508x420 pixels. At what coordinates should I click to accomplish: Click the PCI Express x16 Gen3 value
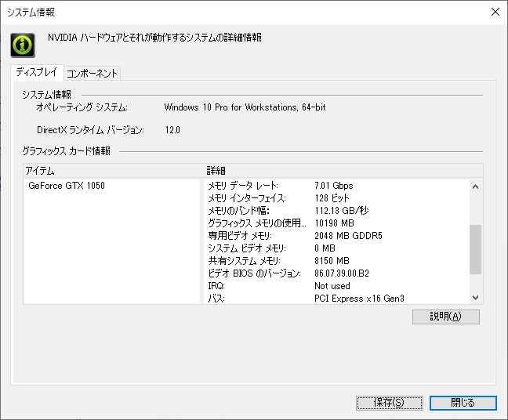(x=359, y=299)
